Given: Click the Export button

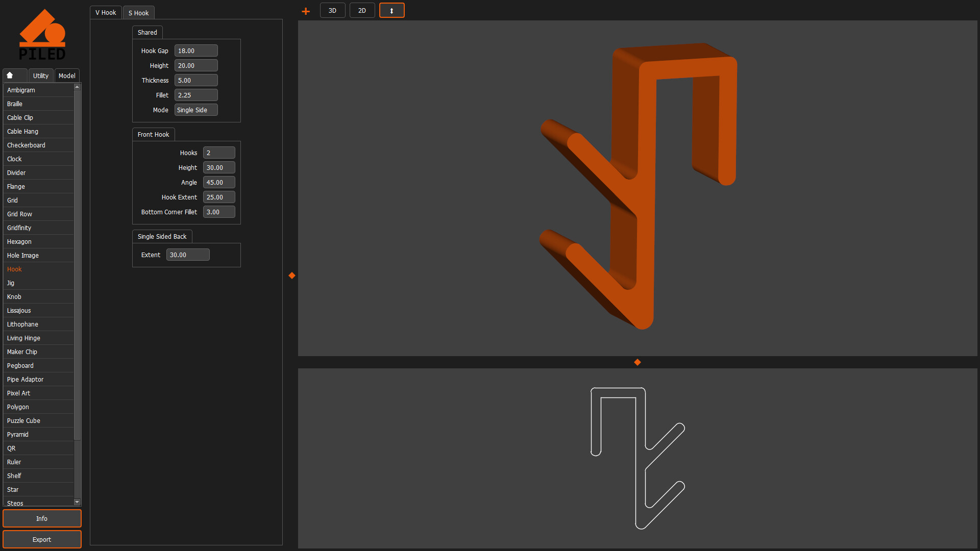Looking at the screenshot, I should click(x=42, y=539).
